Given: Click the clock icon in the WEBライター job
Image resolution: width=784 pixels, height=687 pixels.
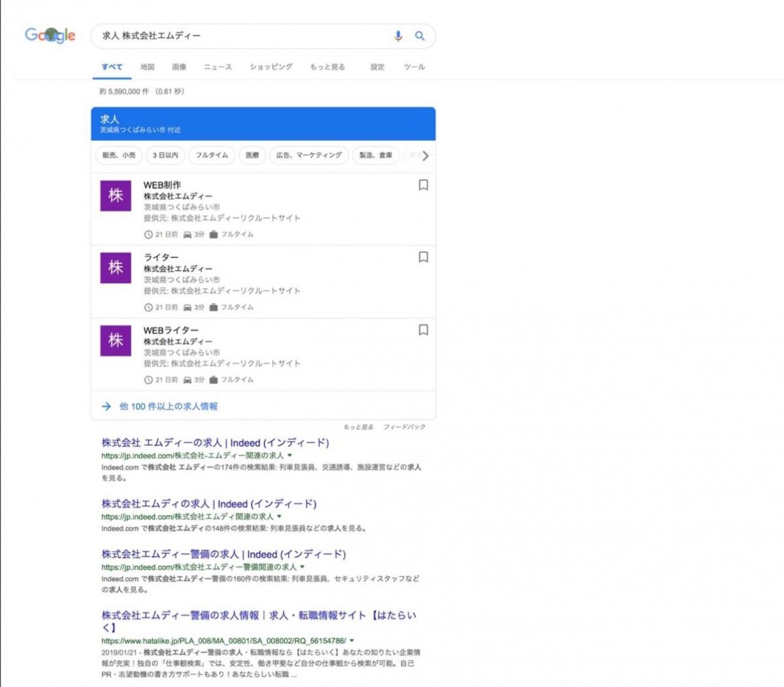Looking at the screenshot, I should 148,380.
